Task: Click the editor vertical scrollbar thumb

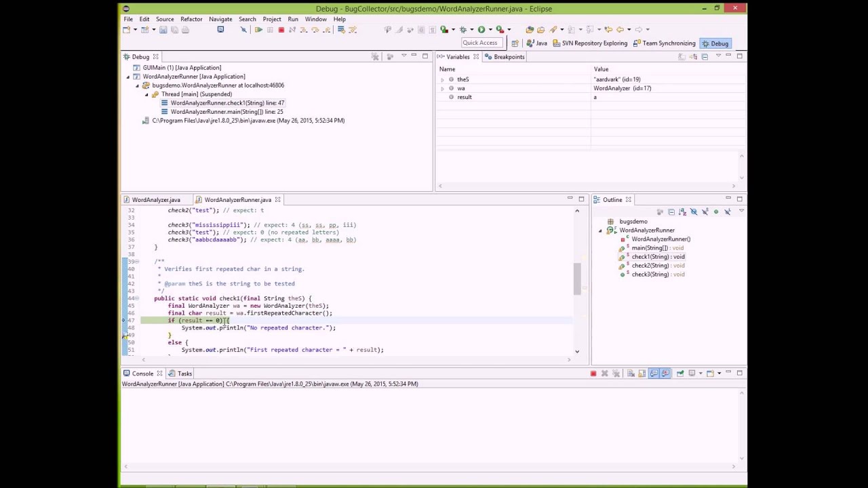Action: [x=577, y=279]
